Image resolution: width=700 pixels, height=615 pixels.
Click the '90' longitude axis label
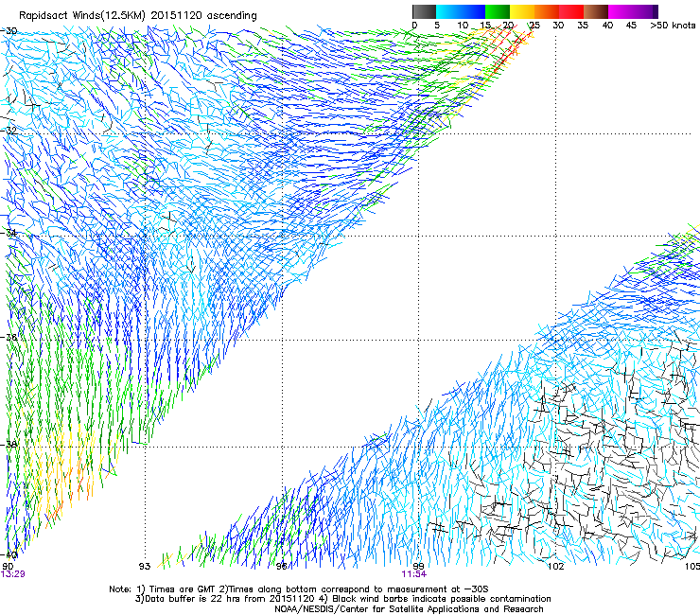tap(8, 566)
